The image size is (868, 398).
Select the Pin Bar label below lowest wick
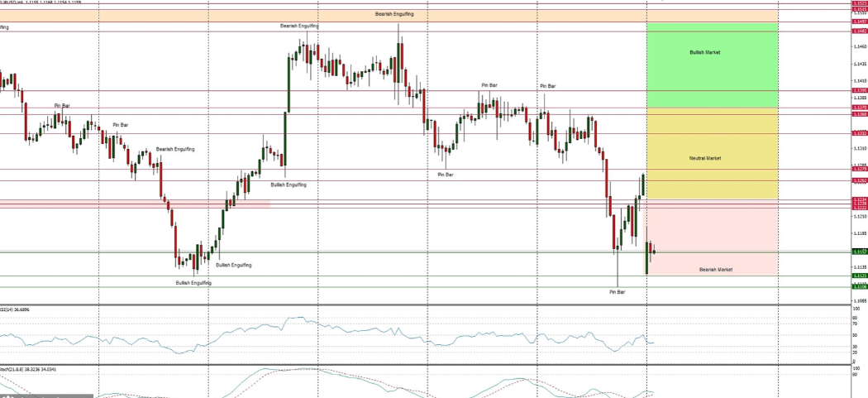point(617,292)
